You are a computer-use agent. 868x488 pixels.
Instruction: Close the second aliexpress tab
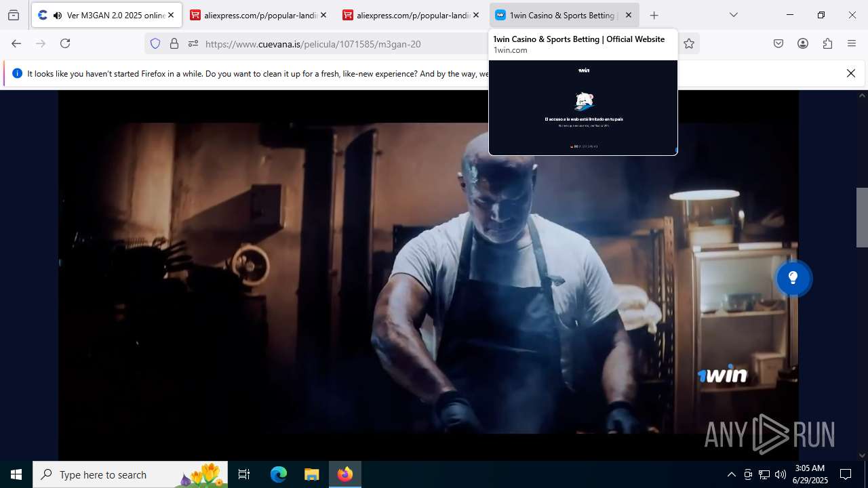(x=476, y=15)
